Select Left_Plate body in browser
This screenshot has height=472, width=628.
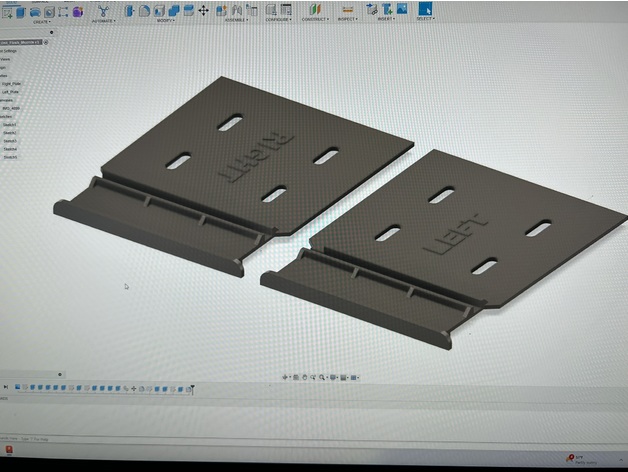[x=11, y=92]
